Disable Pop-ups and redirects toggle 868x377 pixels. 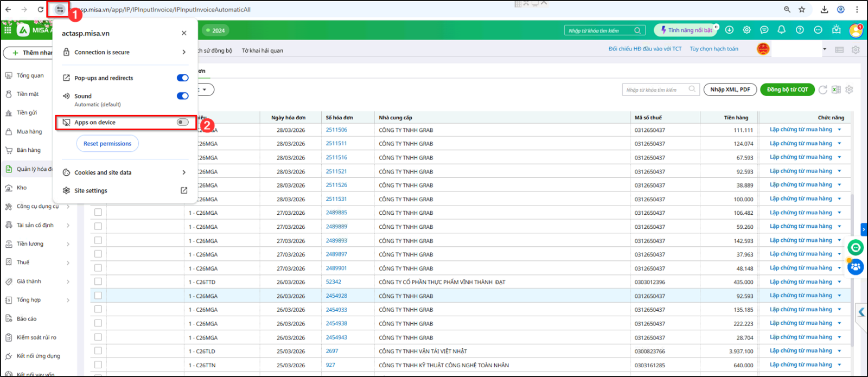pyautogui.click(x=182, y=78)
